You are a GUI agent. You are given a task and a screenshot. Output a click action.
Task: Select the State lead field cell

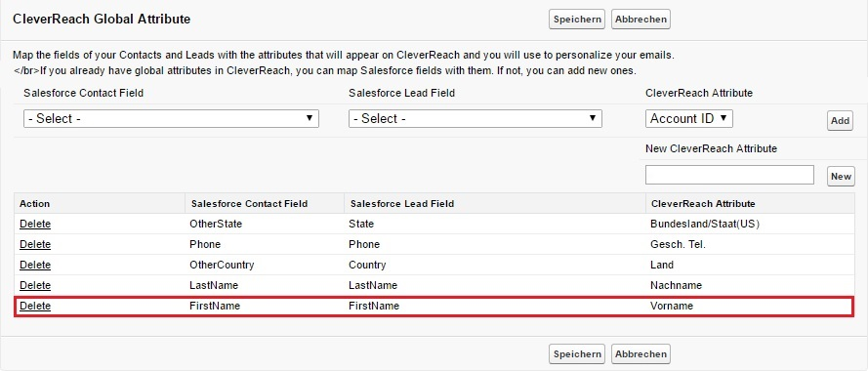pos(361,224)
